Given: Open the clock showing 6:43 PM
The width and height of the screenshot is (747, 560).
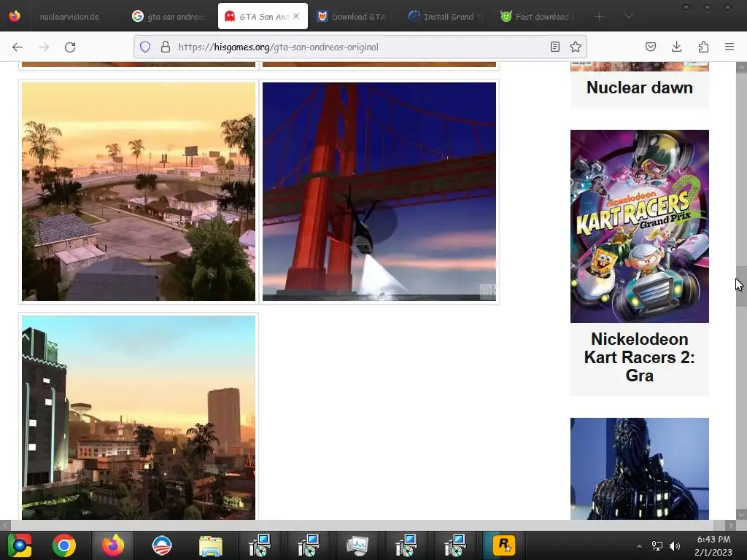Looking at the screenshot, I should pyautogui.click(x=713, y=546).
